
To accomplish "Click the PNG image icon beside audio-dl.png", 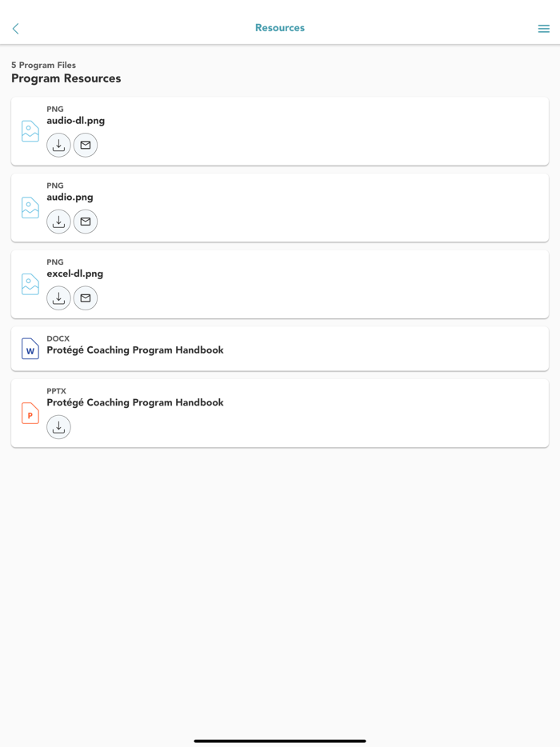I will click(30, 130).
